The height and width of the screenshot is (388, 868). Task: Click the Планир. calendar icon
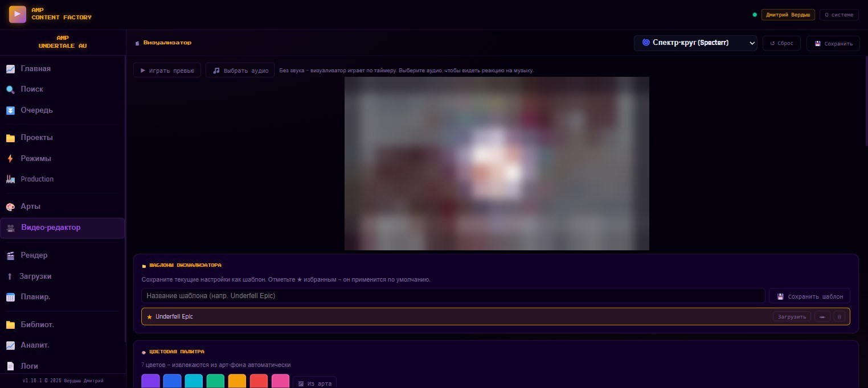pyautogui.click(x=10, y=297)
